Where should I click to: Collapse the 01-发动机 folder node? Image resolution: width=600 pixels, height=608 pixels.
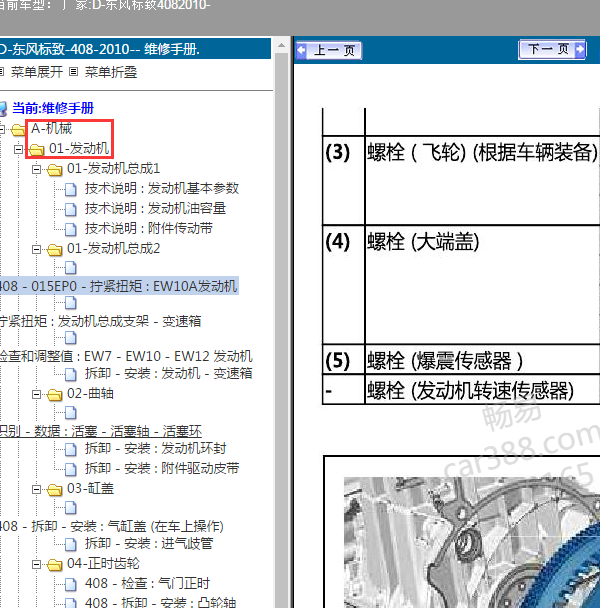click(x=18, y=149)
